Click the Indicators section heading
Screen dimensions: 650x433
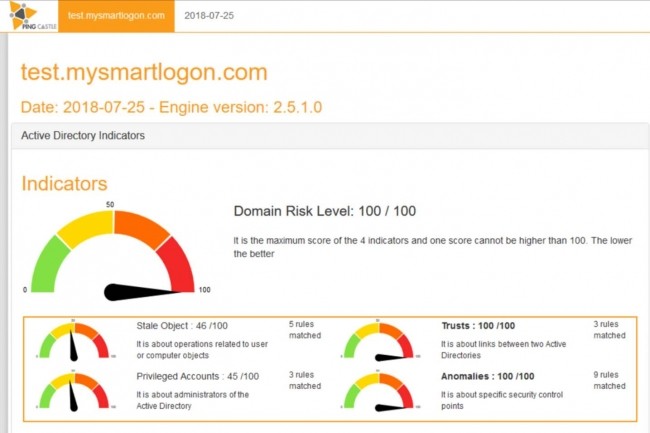point(64,184)
